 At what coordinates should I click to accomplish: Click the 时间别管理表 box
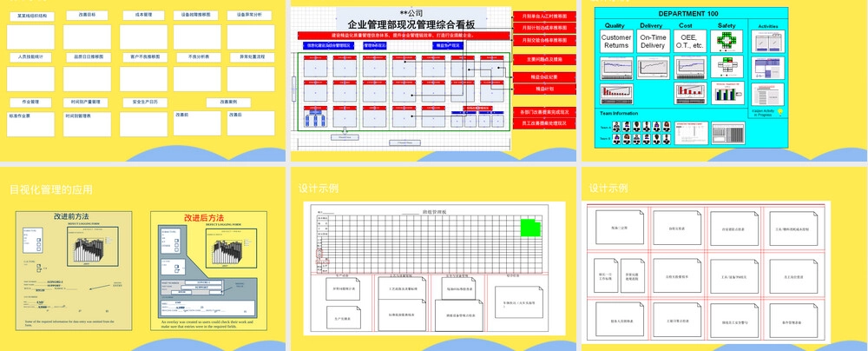pyautogui.click(x=87, y=124)
